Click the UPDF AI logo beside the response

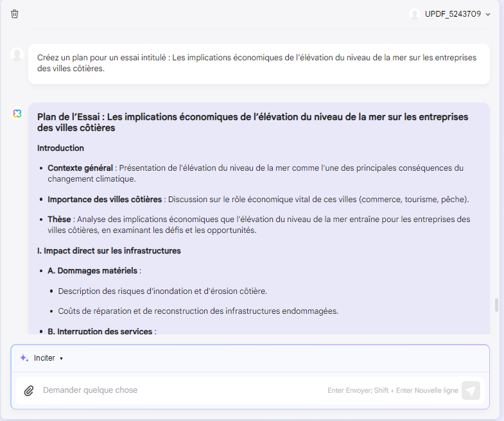[17, 114]
